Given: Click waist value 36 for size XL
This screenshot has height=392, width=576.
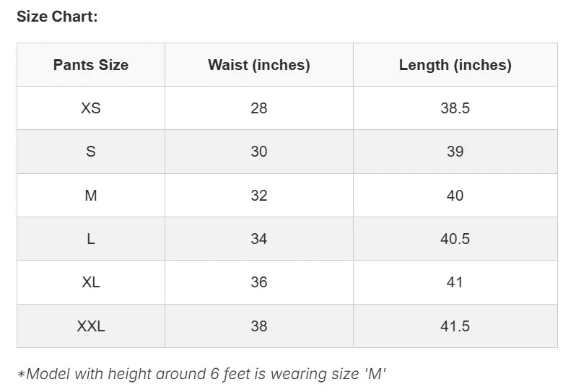Looking at the screenshot, I should tap(259, 282).
